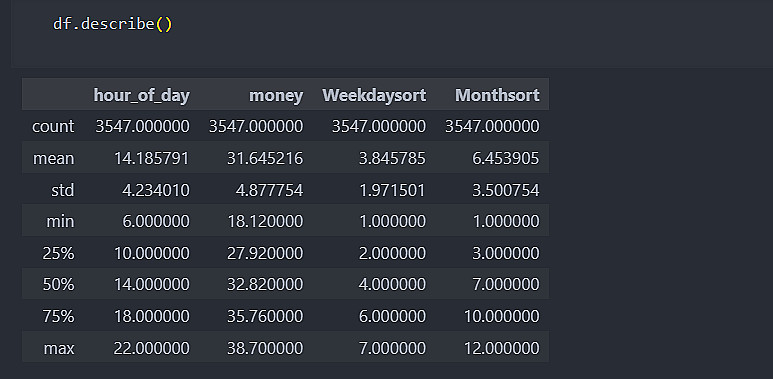Select the mean row label
773x379 pixels.
(54, 158)
